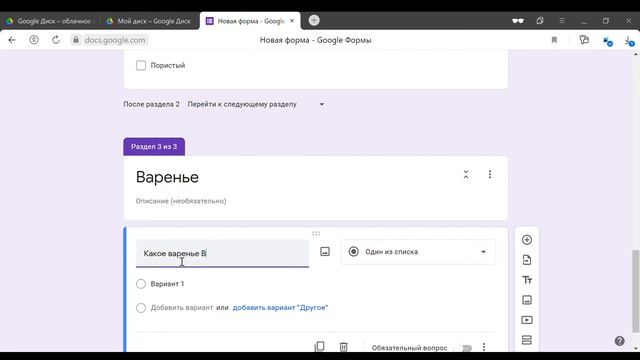
Task: Bookmark this page
Action: coord(554,40)
